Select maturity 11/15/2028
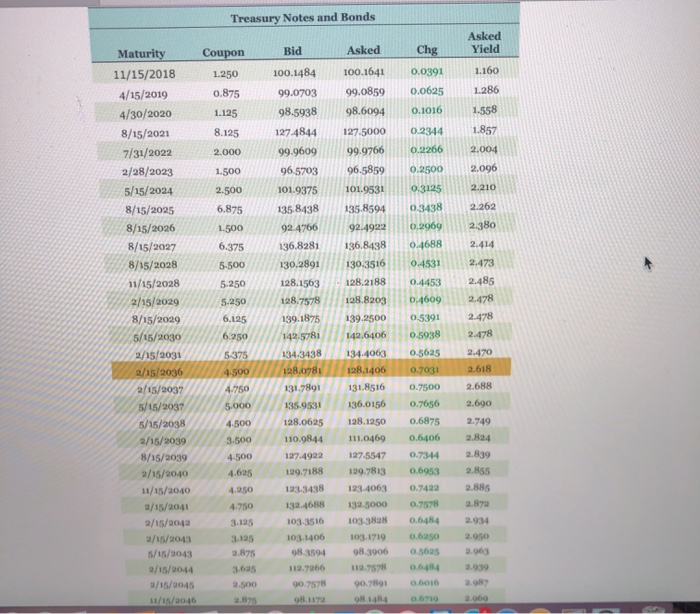 point(154,284)
